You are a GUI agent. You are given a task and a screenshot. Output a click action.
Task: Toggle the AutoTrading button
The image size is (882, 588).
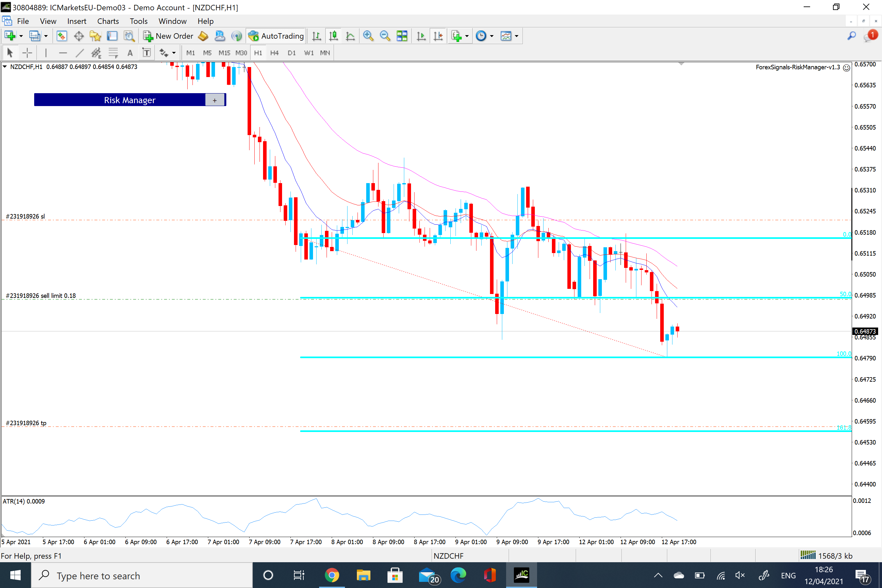coord(276,36)
